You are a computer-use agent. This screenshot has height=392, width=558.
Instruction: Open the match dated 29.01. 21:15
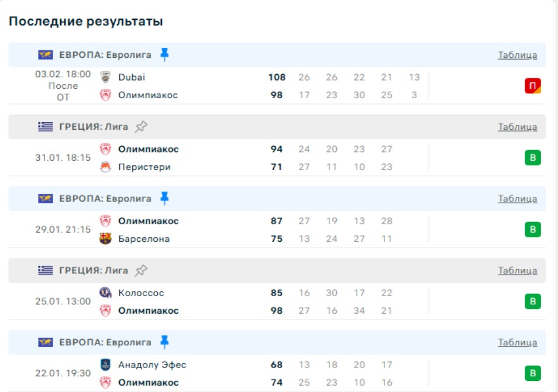coord(63,230)
